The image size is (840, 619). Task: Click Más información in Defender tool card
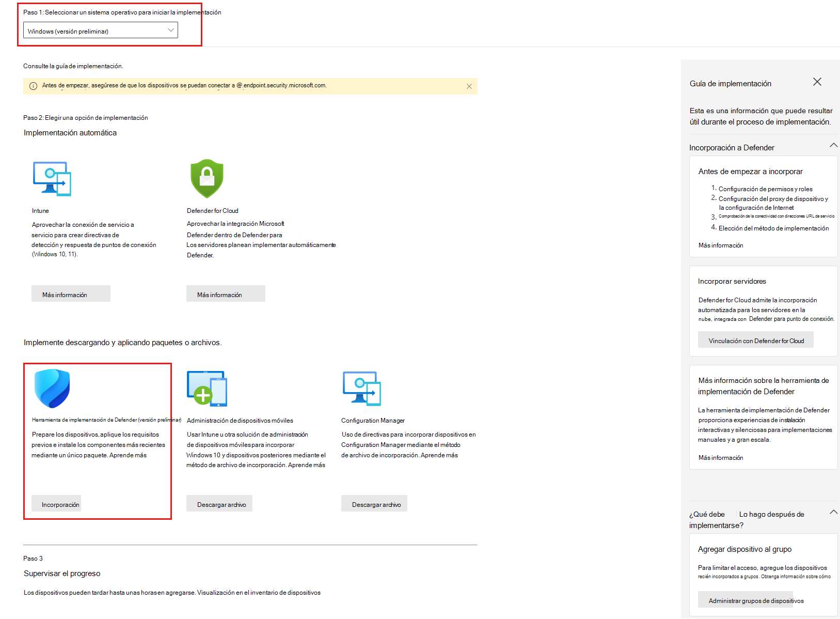(721, 458)
